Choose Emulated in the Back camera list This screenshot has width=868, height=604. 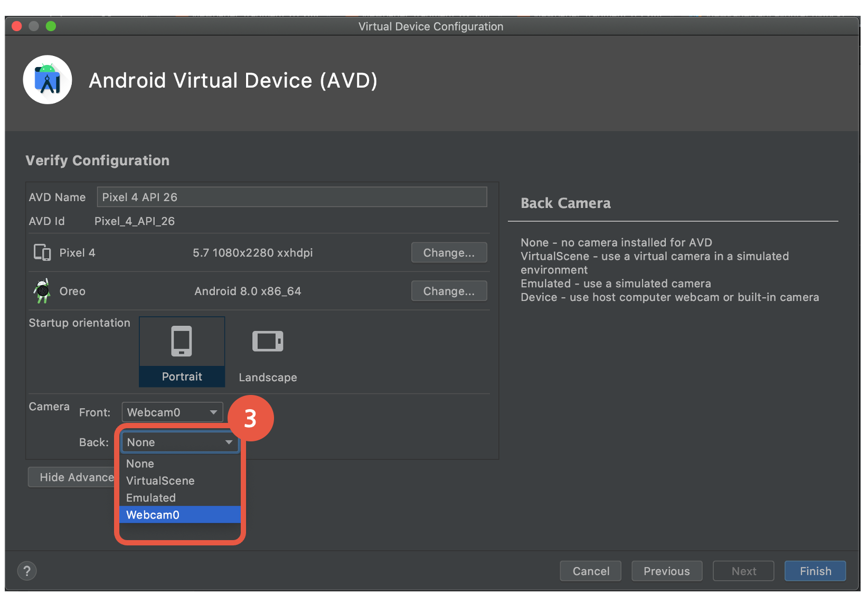(x=180, y=497)
